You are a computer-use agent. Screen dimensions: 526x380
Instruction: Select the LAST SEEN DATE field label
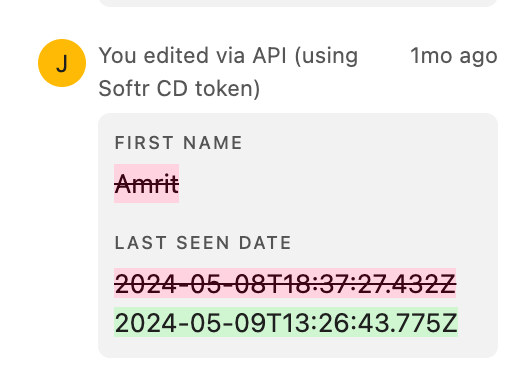(203, 243)
